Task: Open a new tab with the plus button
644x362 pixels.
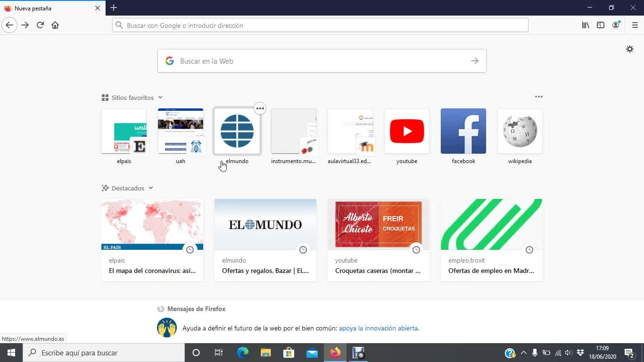Action: tap(114, 8)
